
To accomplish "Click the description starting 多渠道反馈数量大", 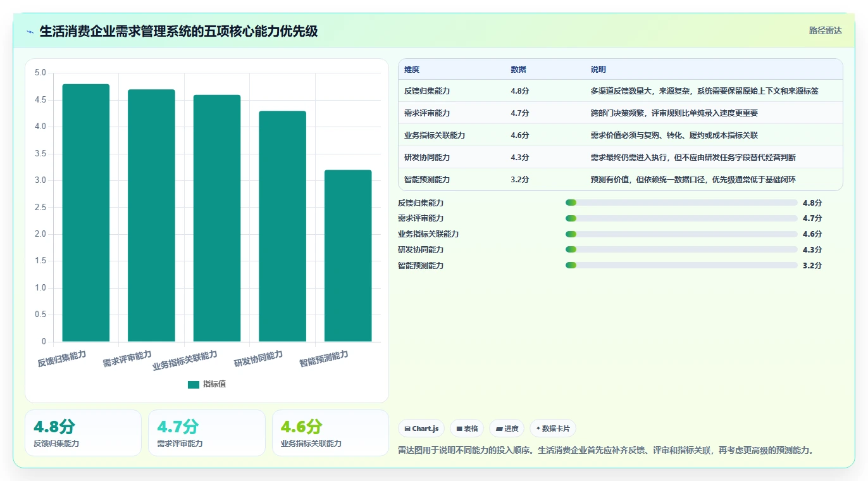I will point(705,91).
